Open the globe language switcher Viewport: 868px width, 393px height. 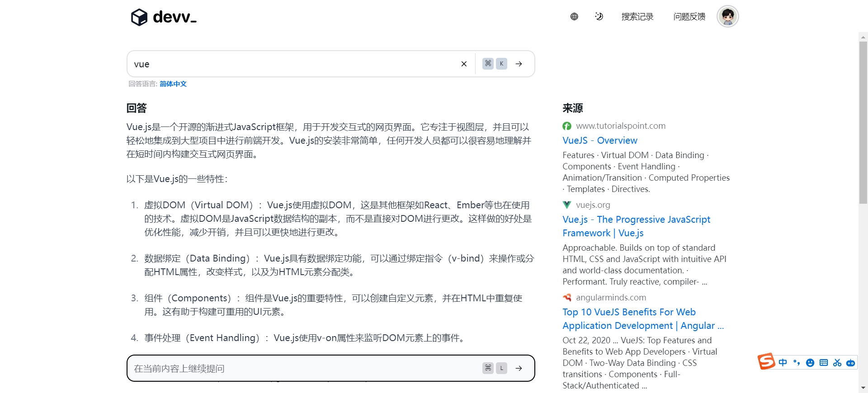(574, 17)
